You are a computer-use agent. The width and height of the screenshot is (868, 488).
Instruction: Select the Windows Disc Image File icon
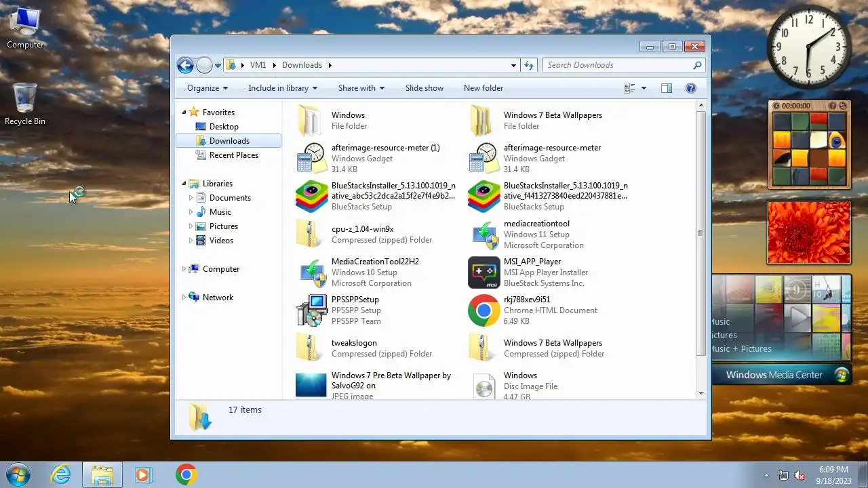(484, 386)
